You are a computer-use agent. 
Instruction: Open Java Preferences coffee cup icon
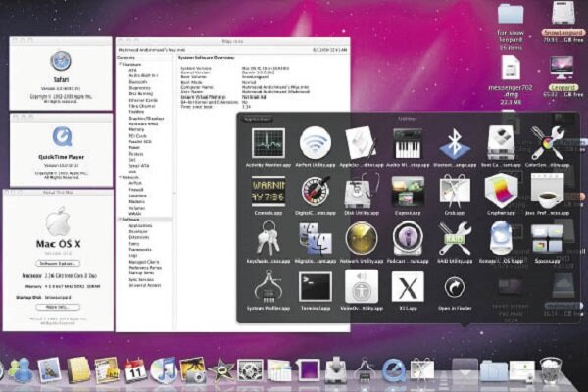(548, 192)
